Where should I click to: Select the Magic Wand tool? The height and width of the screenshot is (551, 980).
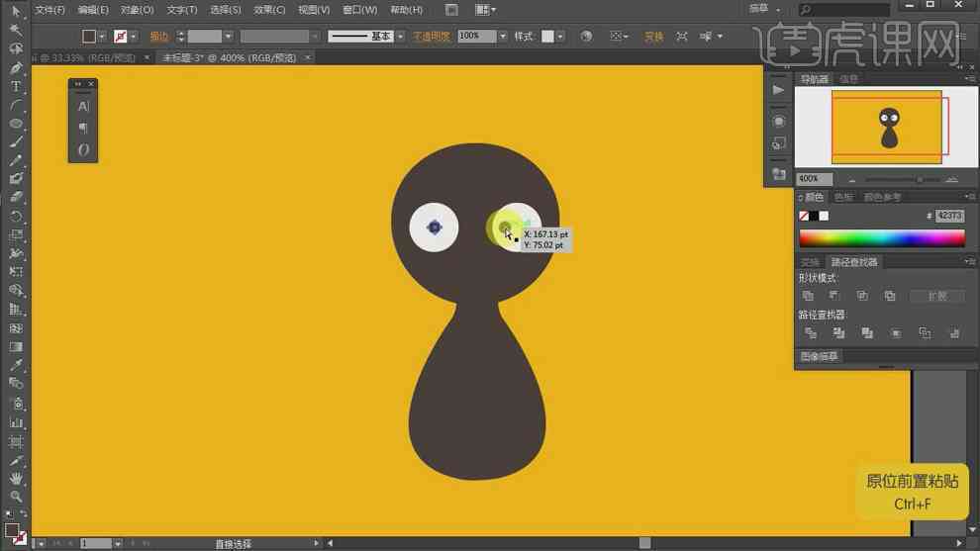pos(16,30)
